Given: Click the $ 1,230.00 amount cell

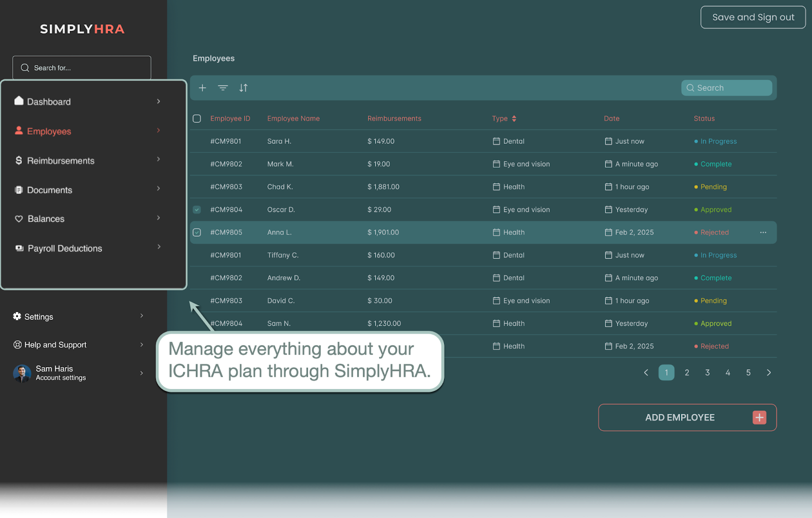Looking at the screenshot, I should 384,323.
